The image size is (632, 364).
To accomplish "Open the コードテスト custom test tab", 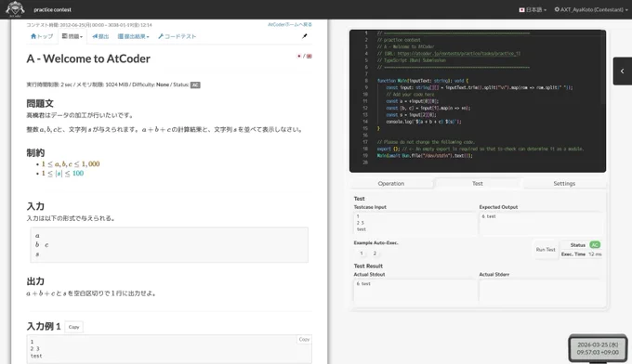I will [177, 36].
